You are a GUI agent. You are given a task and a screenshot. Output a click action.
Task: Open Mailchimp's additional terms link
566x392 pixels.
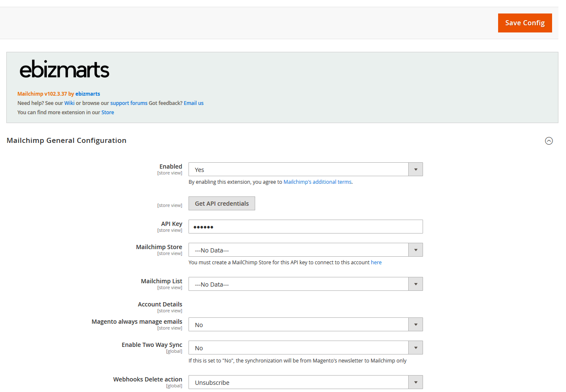pyautogui.click(x=317, y=181)
